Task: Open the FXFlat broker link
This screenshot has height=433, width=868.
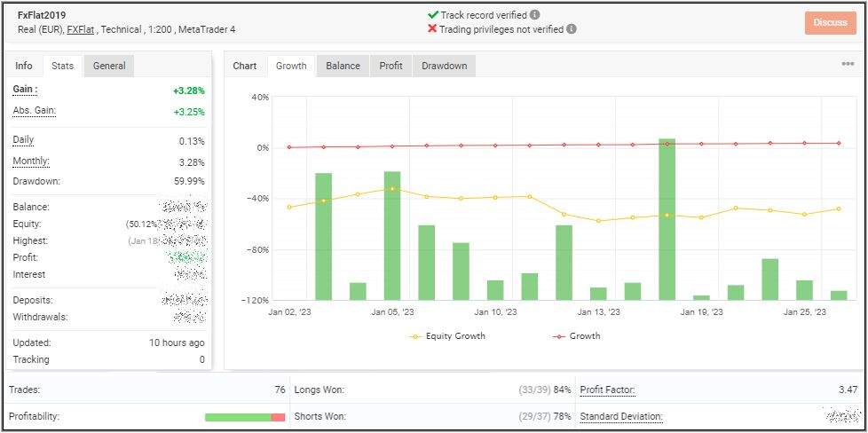Action: [x=81, y=29]
